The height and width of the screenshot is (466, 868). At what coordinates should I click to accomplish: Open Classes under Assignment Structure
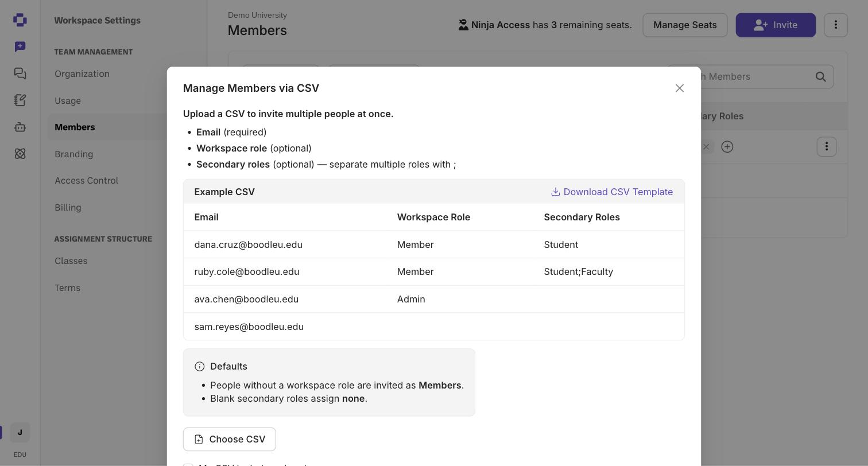(71, 261)
